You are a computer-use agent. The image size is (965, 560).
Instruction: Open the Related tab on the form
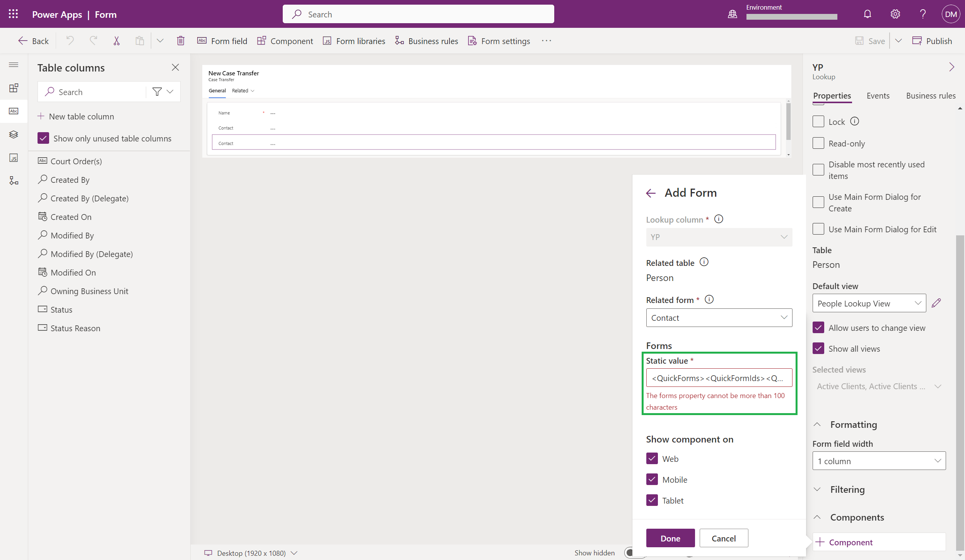243,91
